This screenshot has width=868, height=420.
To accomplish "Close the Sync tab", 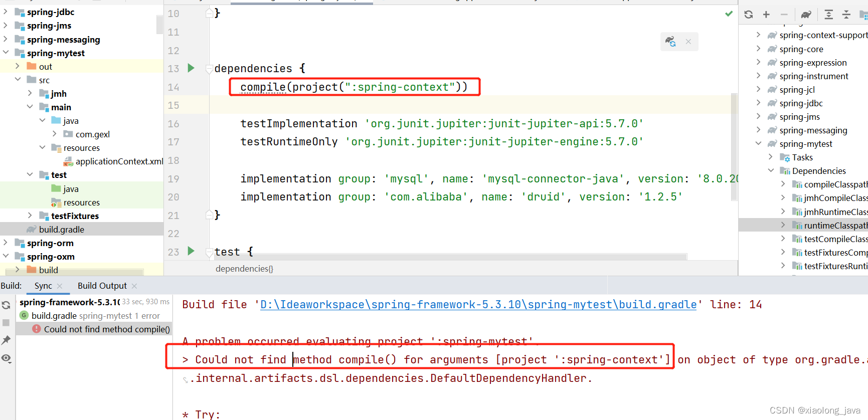I will point(60,286).
